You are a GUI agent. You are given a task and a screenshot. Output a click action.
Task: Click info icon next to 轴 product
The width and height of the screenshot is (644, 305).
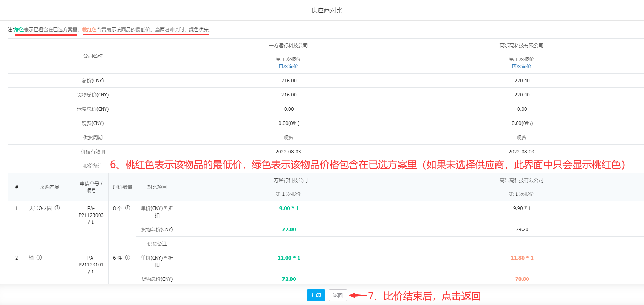39,257
